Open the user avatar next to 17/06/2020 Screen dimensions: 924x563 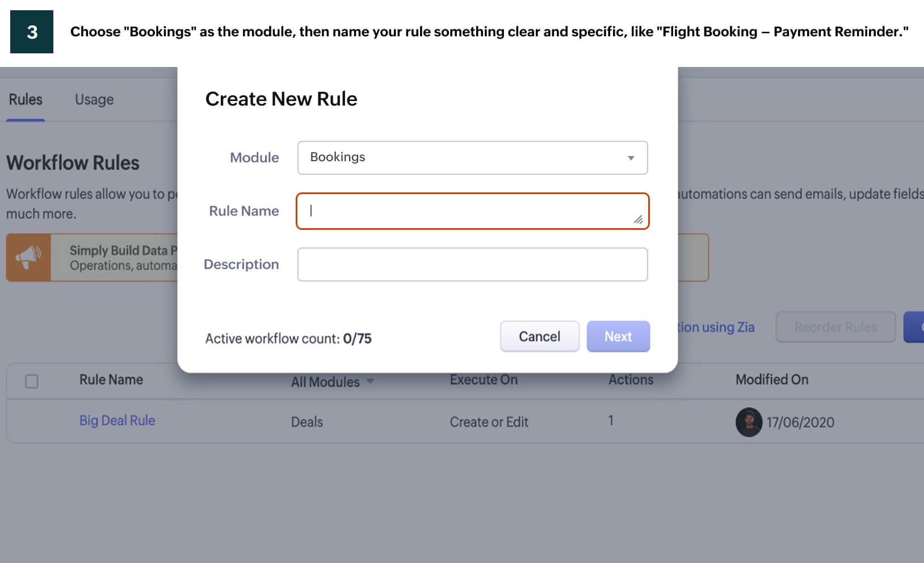749,422
